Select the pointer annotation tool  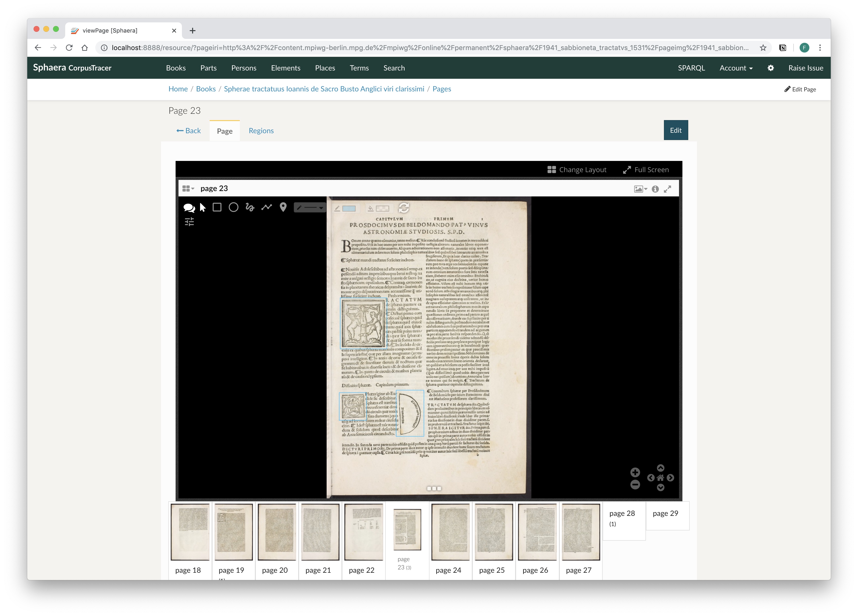[x=203, y=207]
